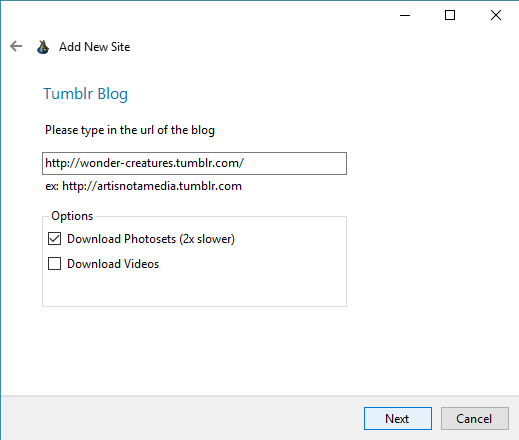Screen dimensions: 519x440
Task: Click the example URL hint text
Action: pyautogui.click(x=143, y=186)
